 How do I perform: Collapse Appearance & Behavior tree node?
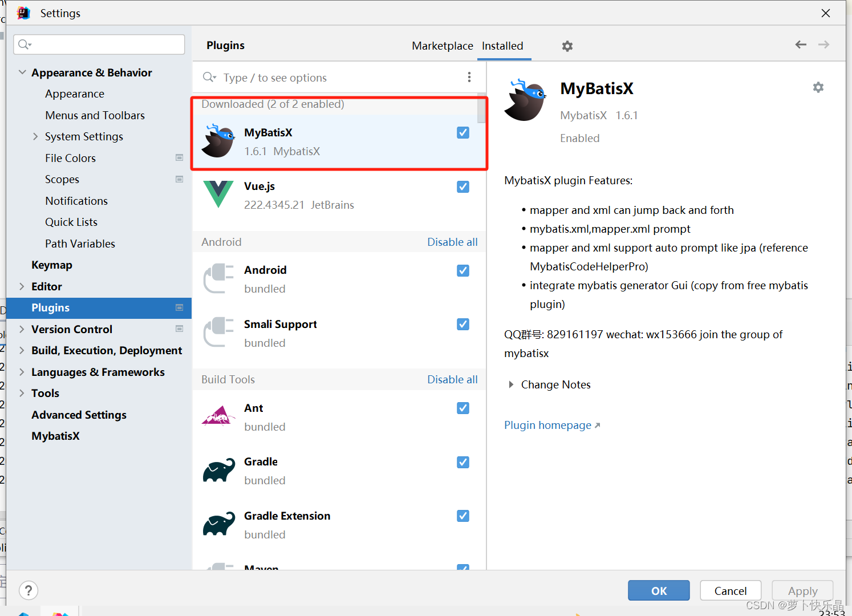coord(22,72)
